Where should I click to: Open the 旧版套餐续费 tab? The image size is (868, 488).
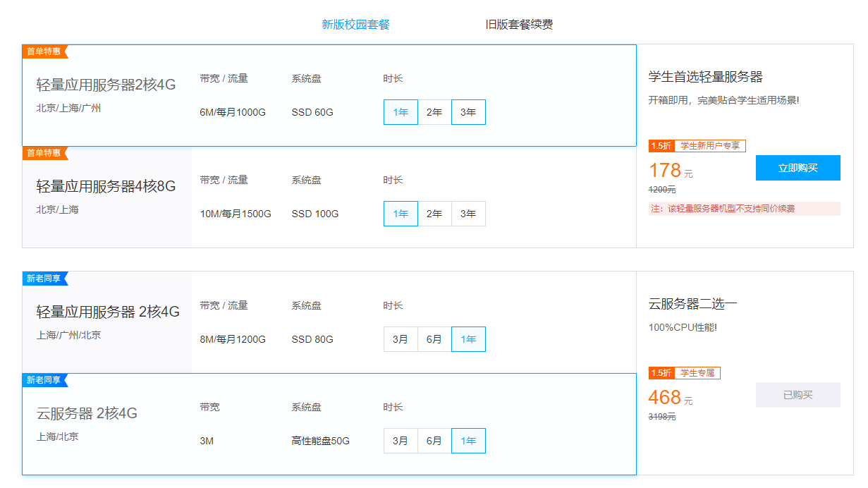519,25
